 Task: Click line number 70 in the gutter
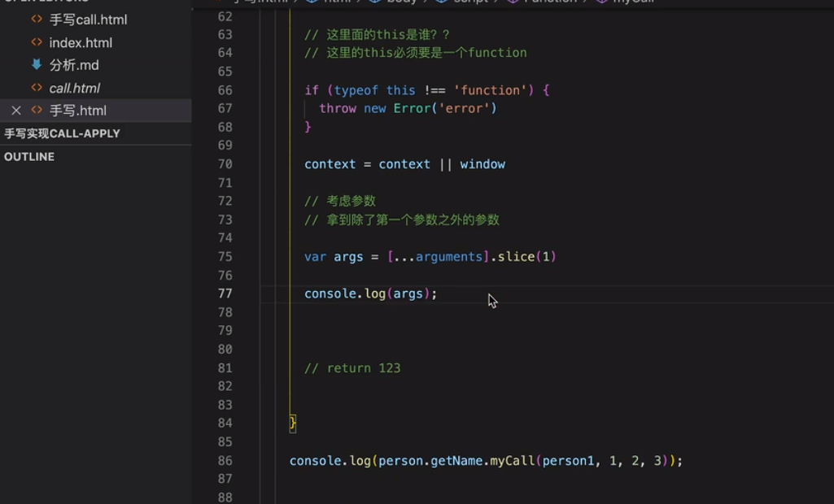click(225, 164)
